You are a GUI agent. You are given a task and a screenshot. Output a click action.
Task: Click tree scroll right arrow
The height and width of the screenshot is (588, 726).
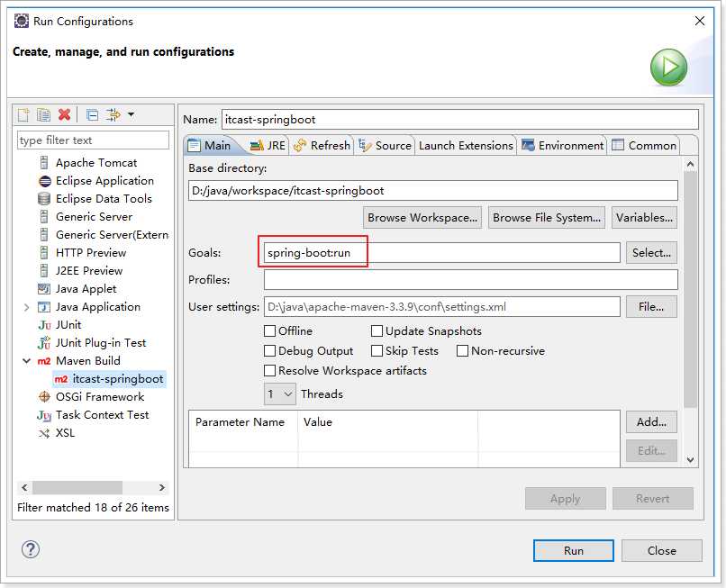[x=161, y=487]
